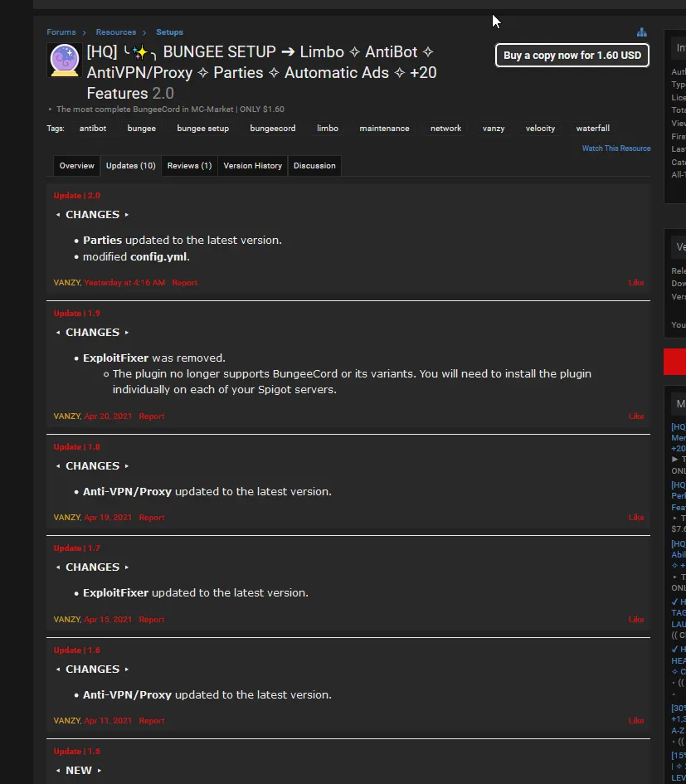Open VANZY profile on Update 2.0
The image size is (686, 784).
66,283
